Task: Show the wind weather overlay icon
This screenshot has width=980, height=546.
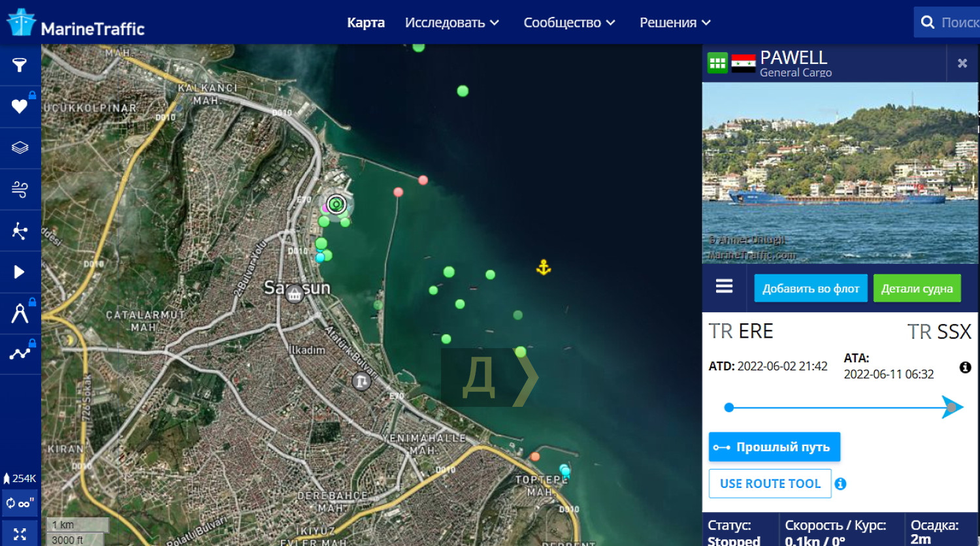Action: coord(20,189)
